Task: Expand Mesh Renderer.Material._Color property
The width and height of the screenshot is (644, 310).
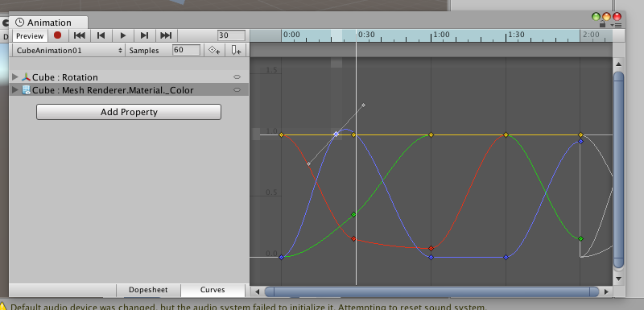Action: [x=15, y=90]
